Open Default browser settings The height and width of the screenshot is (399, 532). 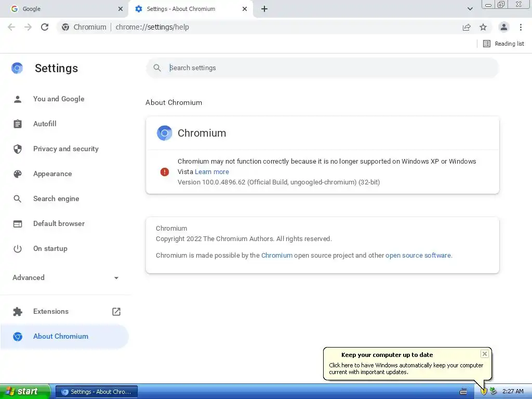coord(64,223)
